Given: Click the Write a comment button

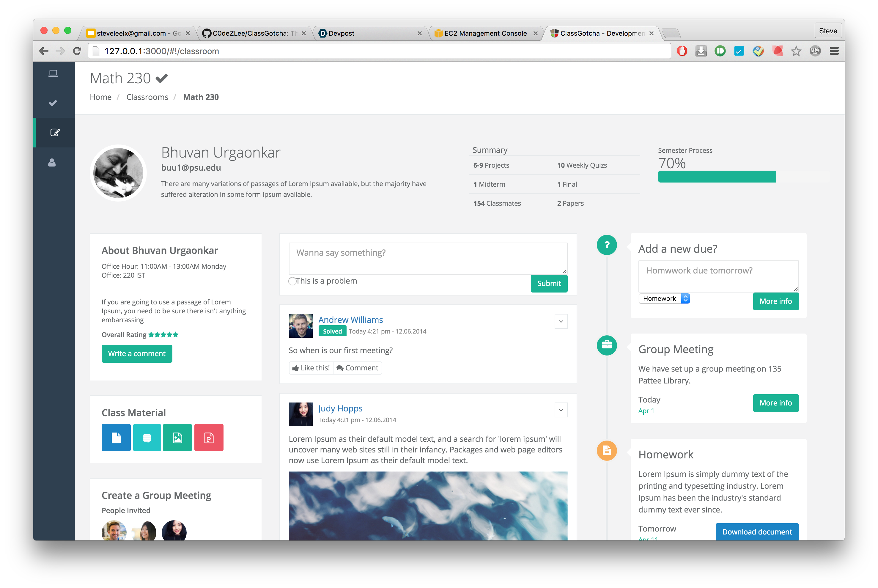Looking at the screenshot, I should pos(137,354).
